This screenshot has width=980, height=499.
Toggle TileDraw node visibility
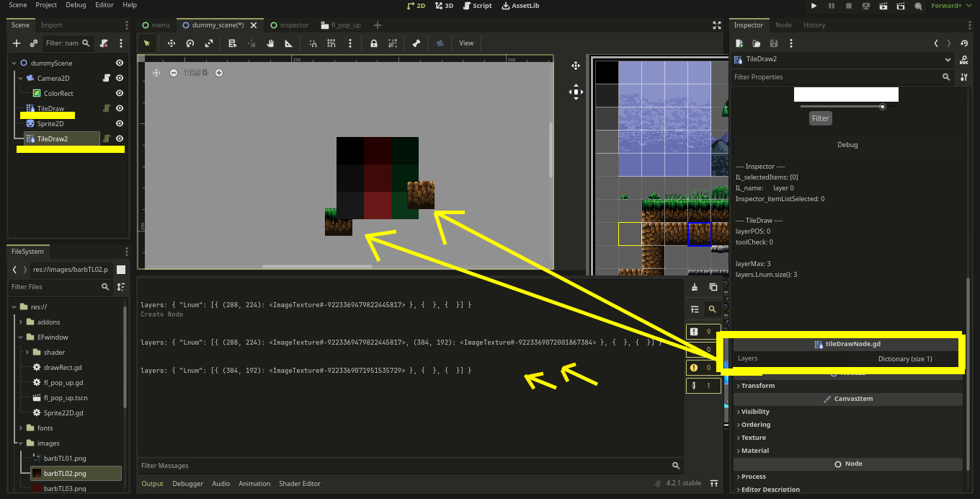click(x=120, y=108)
